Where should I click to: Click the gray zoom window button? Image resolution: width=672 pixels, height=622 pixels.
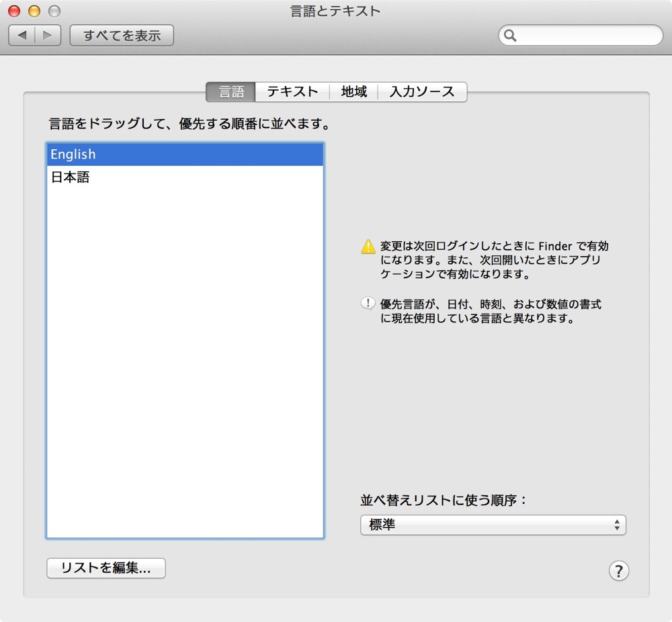54,11
